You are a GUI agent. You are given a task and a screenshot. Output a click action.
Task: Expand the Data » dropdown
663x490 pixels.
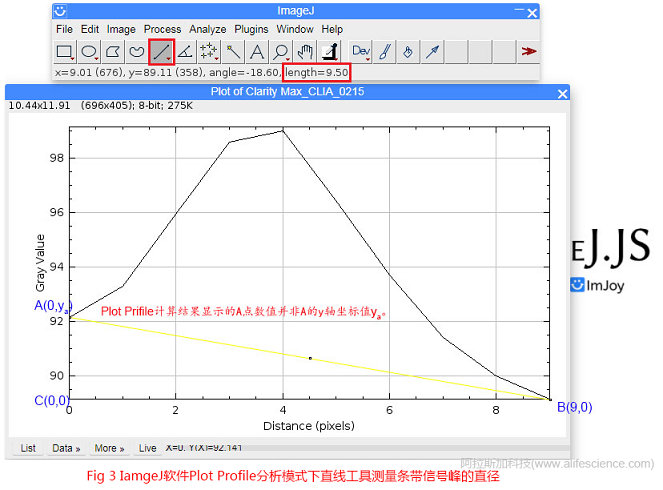(67, 449)
